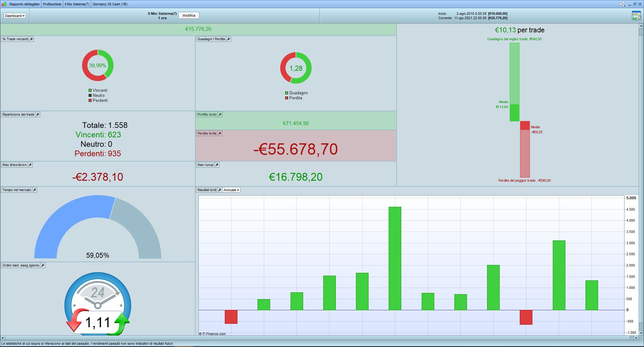Image resolution: width=644 pixels, height=347 pixels.
Task: Open the Dashboard dropdown
Action: coord(15,16)
